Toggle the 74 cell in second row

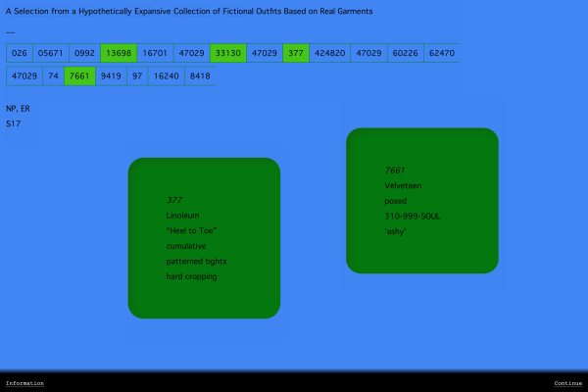click(x=53, y=75)
